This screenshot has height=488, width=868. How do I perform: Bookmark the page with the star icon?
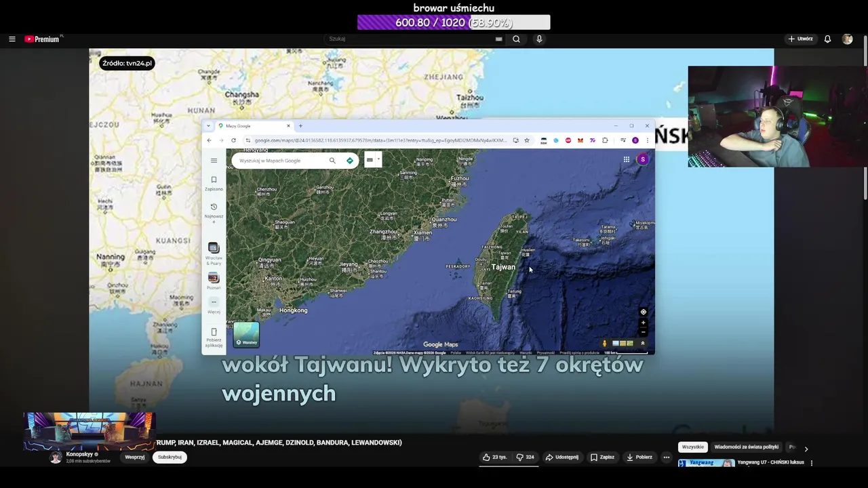(526, 140)
